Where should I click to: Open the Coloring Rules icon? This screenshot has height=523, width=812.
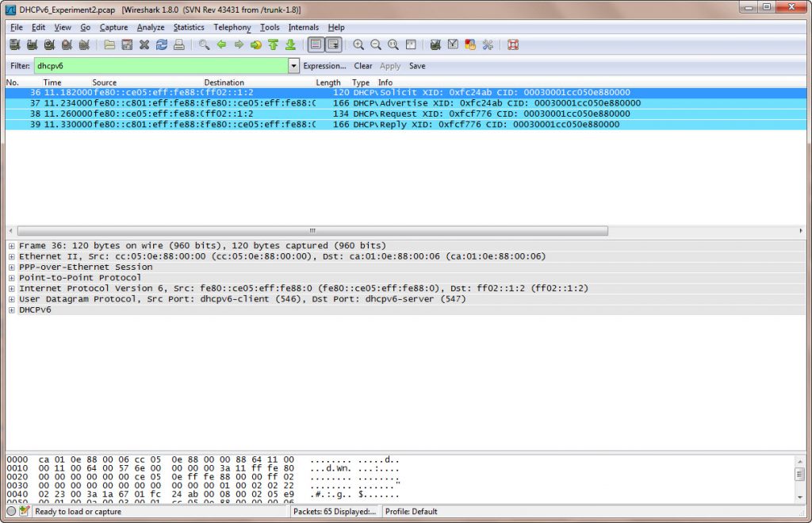click(x=470, y=45)
